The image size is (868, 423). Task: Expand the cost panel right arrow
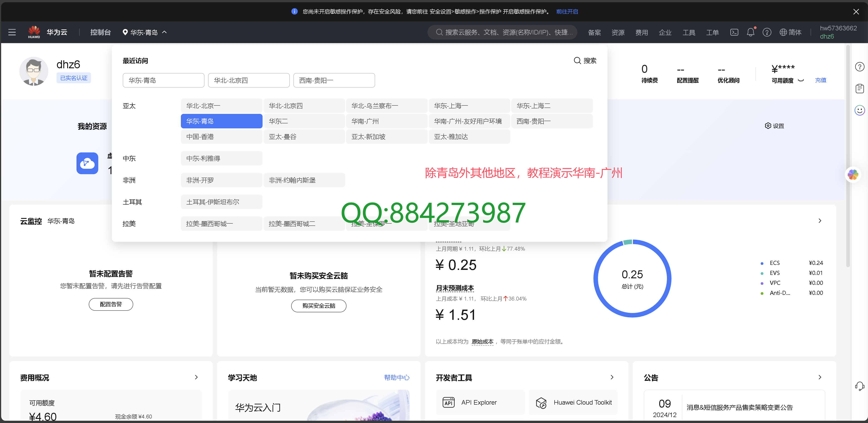pyautogui.click(x=820, y=221)
